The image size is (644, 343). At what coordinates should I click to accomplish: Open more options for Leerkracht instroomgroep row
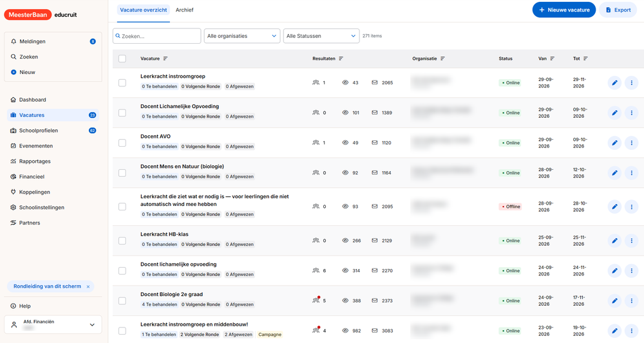[x=631, y=83]
